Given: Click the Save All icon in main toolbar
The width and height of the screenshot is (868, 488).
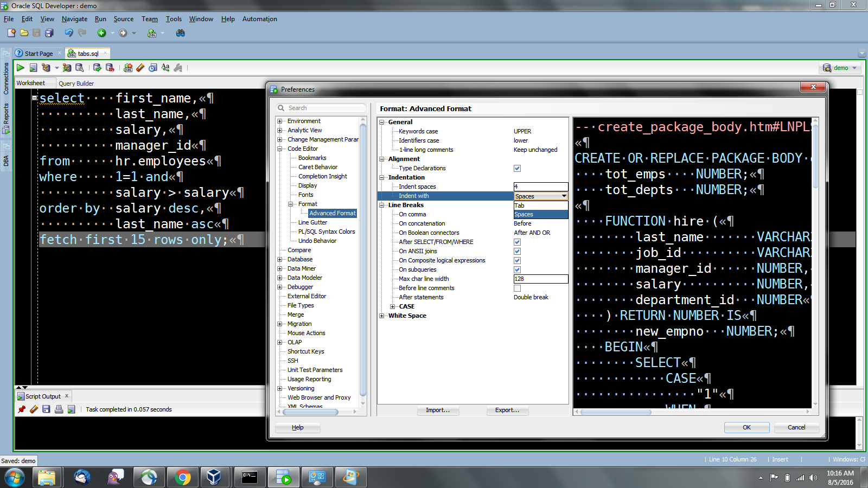Looking at the screenshot, I should tap(49, 33).
